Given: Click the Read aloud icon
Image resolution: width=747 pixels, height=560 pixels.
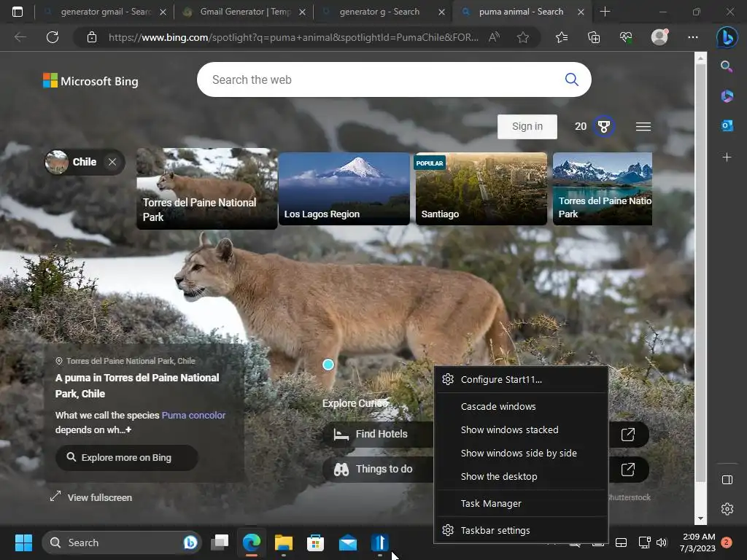Looking at the screenshot, I should click(494, 37).
